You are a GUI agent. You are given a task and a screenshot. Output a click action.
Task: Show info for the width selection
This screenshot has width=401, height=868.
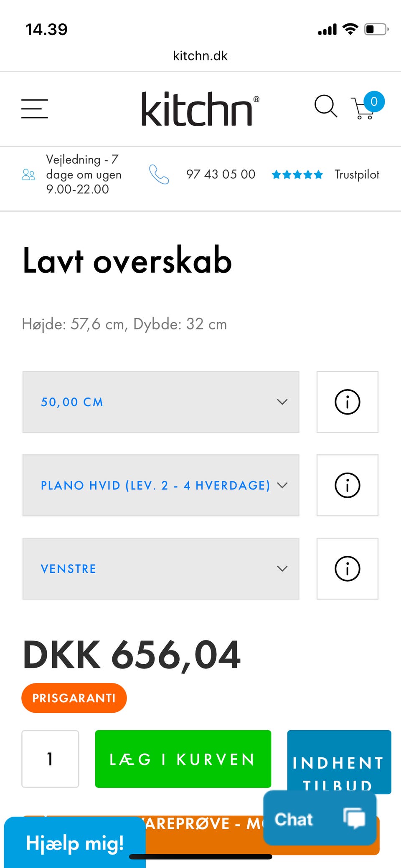click(347, 402)
